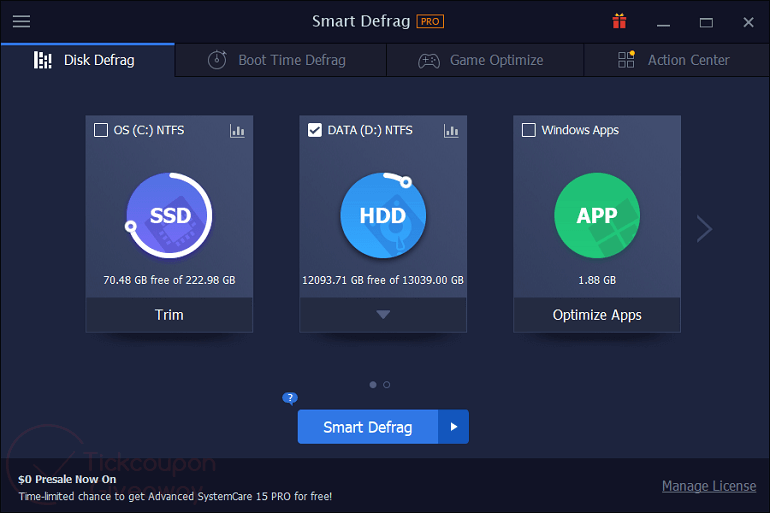Click the SSD drive circle icon
The height and width of the screenshot is (513, 770).
(169, 215)
